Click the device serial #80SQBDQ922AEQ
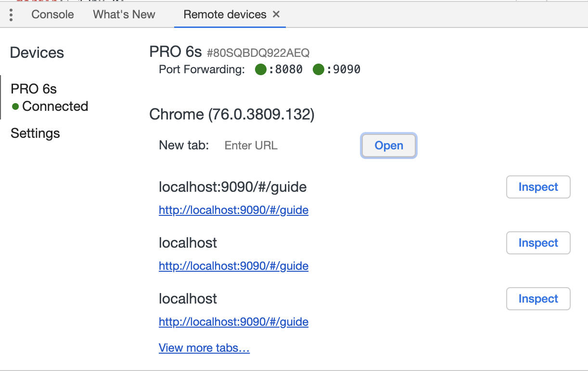This screenshot has width=588, height=371. pyautogui.click(x=258, y=53)
